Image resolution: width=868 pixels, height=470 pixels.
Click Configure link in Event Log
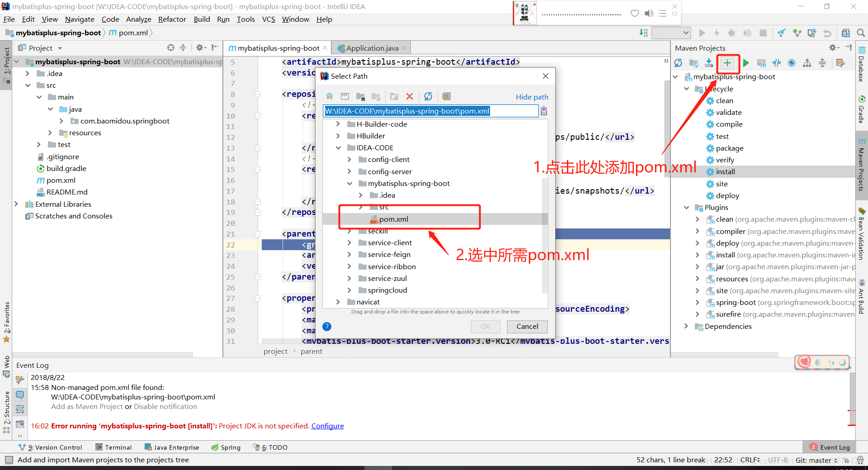click(x=327, y=426)
